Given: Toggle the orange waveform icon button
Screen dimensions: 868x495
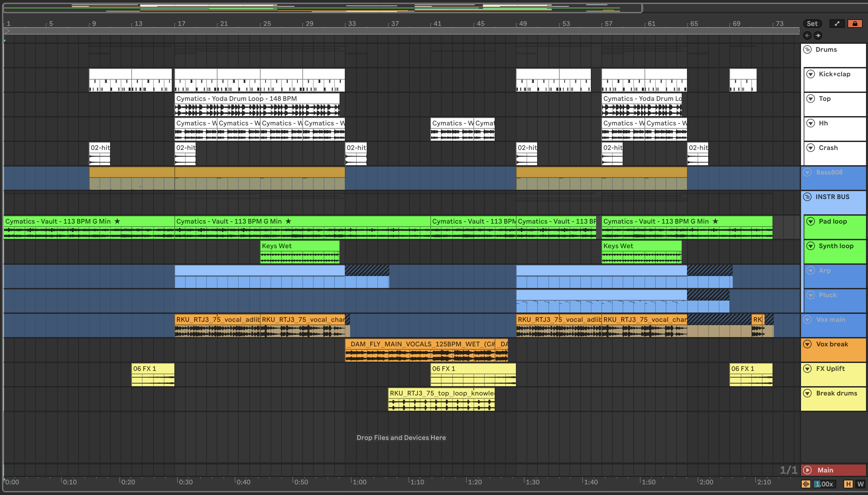Looking at the screenshot, I should click(x=805, y=484).
